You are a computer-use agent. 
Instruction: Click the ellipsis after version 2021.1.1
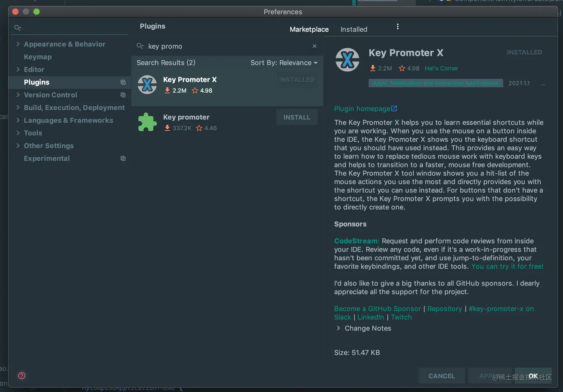[x=543, y=84]
